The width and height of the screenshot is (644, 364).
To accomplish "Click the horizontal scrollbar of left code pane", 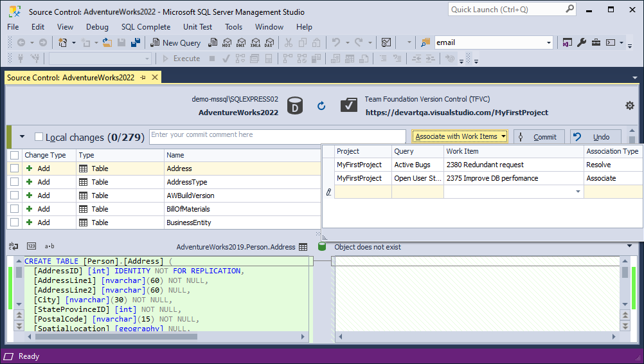I will click(x=166, y=336).
